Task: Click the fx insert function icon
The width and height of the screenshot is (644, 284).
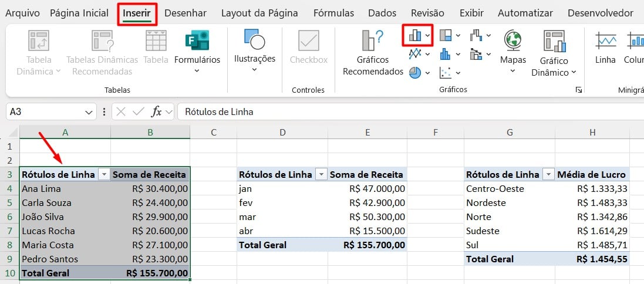Action: (x=156, y=111)
